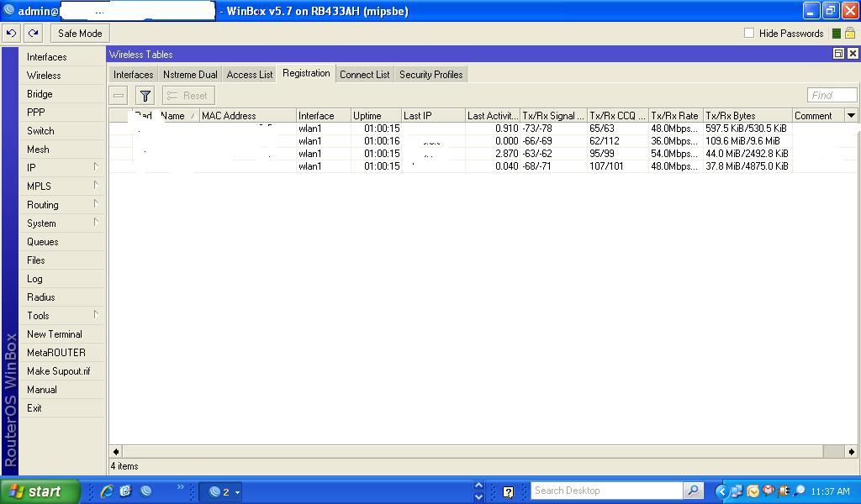Screen dimensions: 861x504
Task: Launch WinBox from quick launch
Action: tap(146, 491)
